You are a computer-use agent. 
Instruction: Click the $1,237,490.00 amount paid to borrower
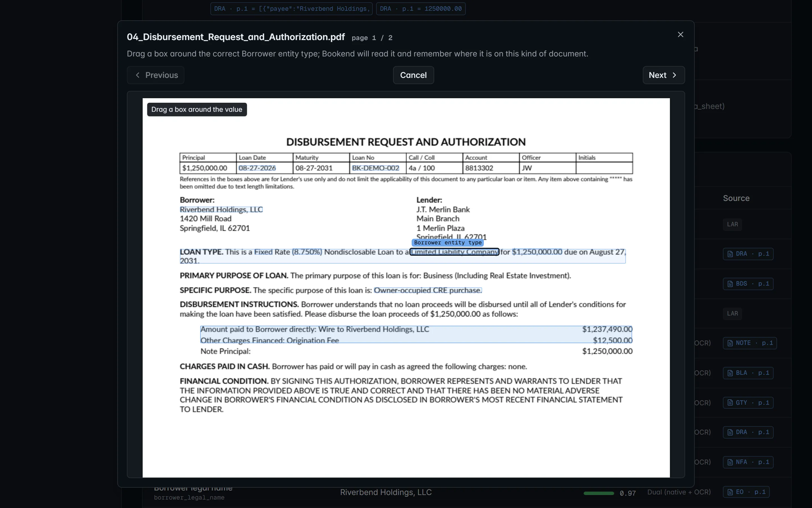(607, 329)
